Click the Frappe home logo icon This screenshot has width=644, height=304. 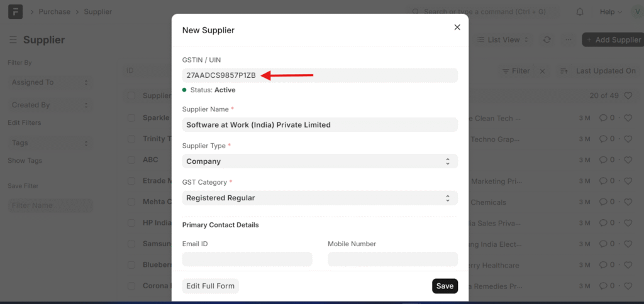point(14,11)
